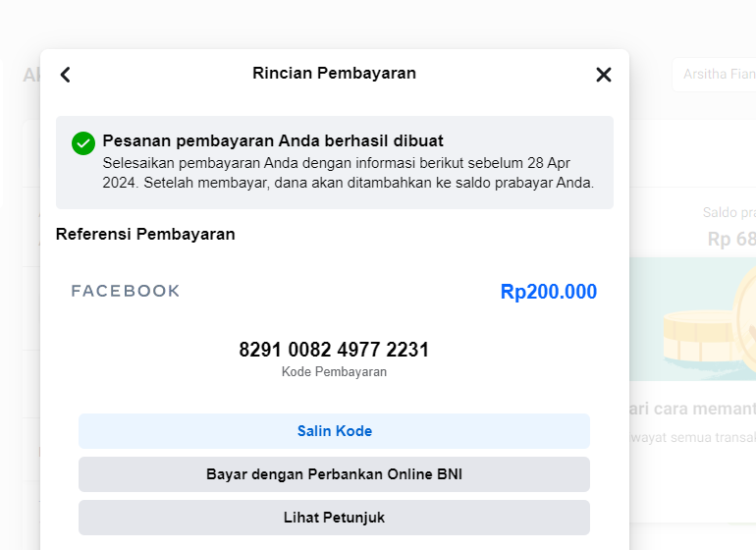The width and height of the screenshot is (756, 550).
Task: Select the payment code 8291 0082 4977 2231
Action: tap(334, 350)
